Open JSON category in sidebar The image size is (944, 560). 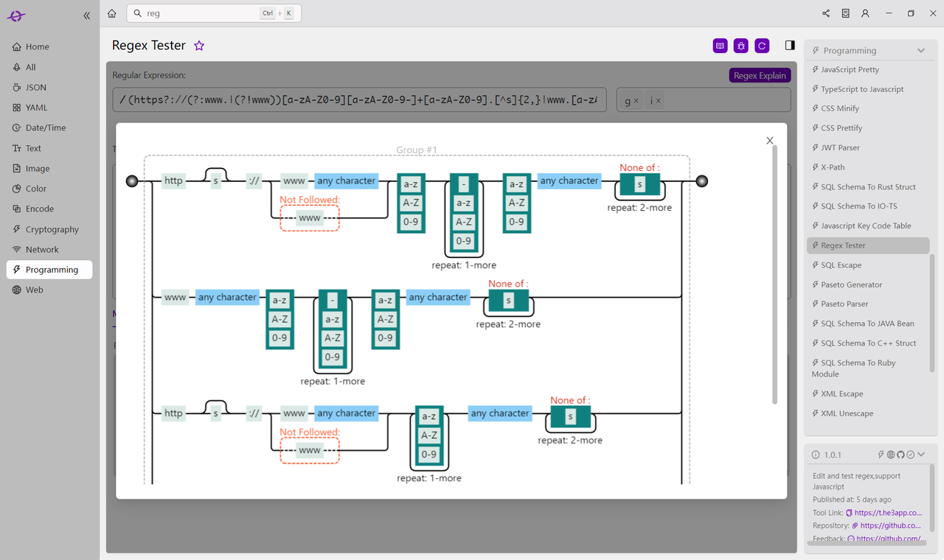point(49,87)
